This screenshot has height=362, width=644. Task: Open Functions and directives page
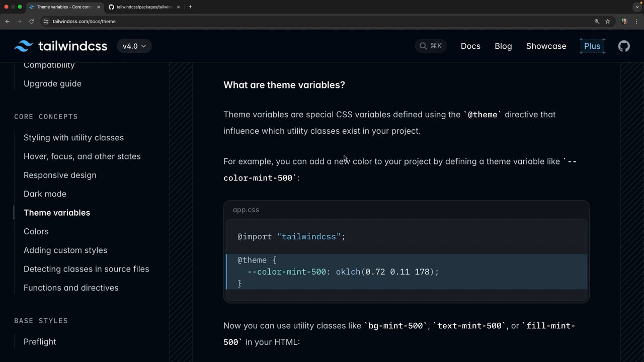[x=71, y=288]
